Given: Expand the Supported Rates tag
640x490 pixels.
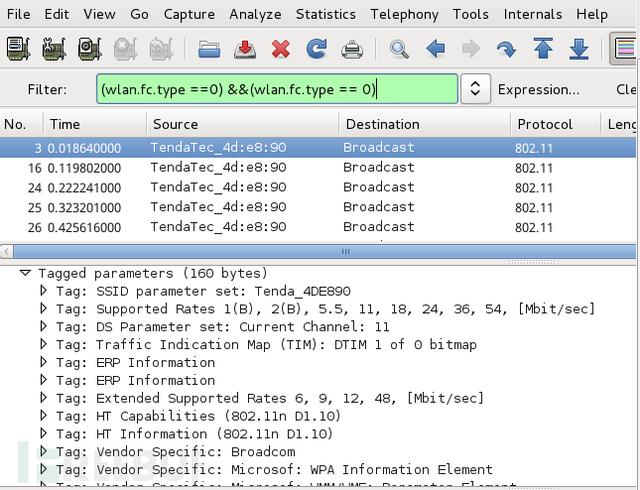Looking at the screenshot, I should (43, 308).
